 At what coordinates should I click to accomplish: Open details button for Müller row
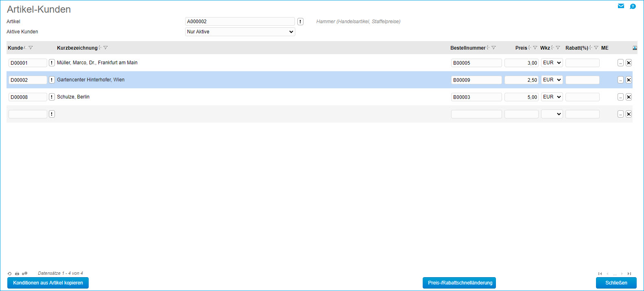[620, 63]
